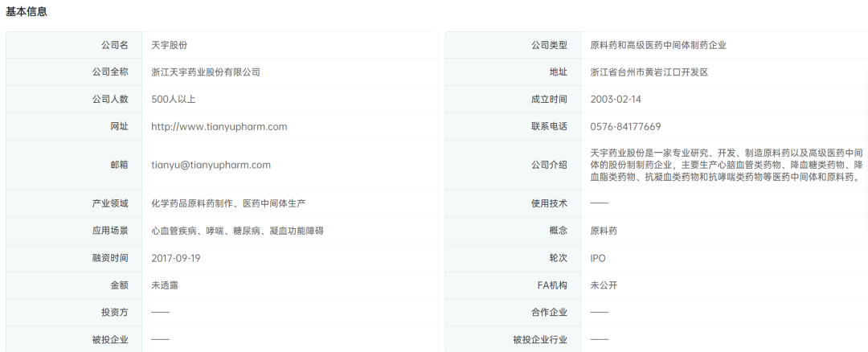Open the http://www.tianyupharm.com website link
The image size is (868, 352).
pos(219,127)
